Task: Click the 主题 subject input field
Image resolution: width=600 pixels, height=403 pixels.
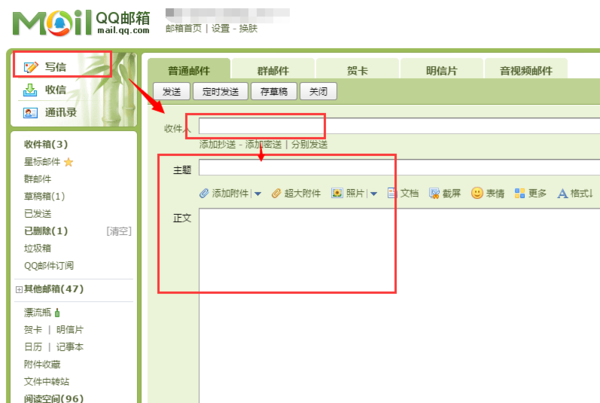Action: (x=399, y=168)
